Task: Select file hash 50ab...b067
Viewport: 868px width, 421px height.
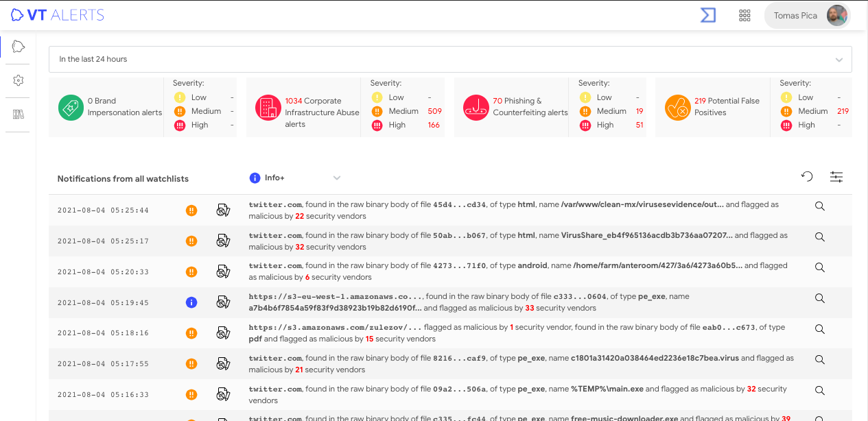Action: [460, 235]
